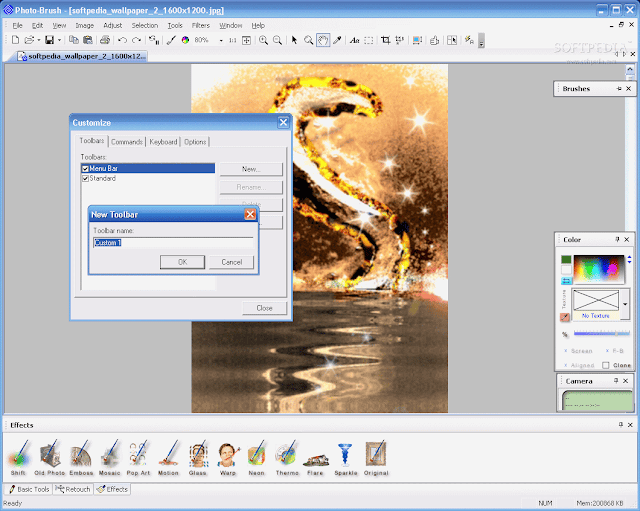Click Cancel in New Toolbar dialog
640x511 pixels.
(231, 262)
